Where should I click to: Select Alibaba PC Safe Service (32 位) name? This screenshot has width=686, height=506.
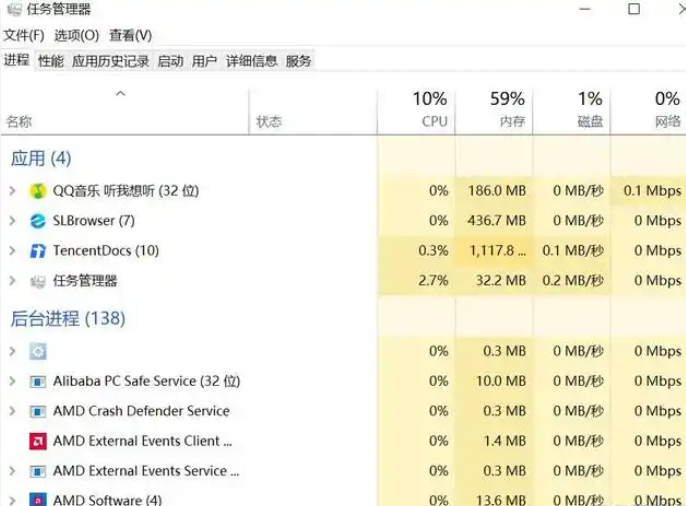coord(147,381)
